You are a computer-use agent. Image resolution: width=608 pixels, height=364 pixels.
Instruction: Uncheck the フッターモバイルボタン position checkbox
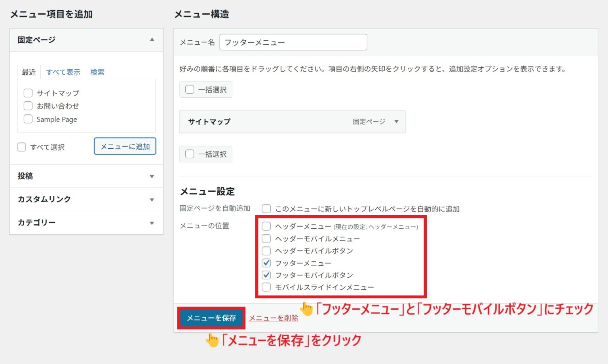click(266, 275)
